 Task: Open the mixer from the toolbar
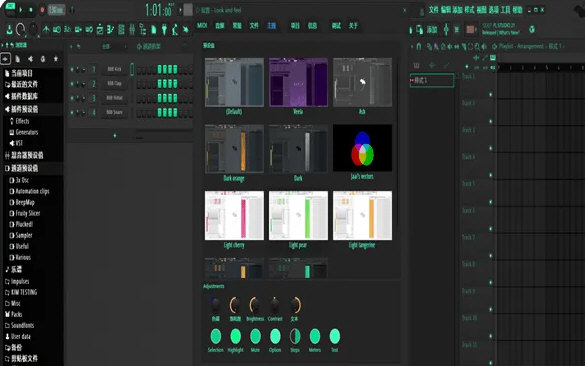click(132, 29)
